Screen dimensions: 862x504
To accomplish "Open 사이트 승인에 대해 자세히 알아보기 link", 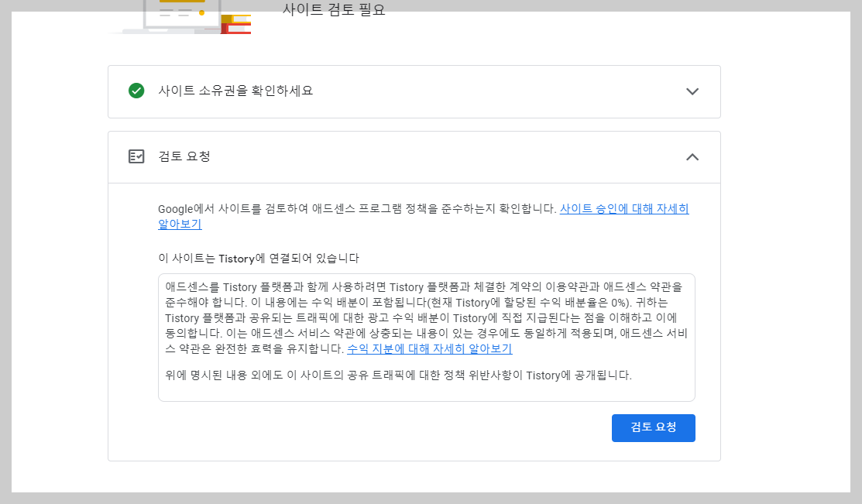I will 624,209.
